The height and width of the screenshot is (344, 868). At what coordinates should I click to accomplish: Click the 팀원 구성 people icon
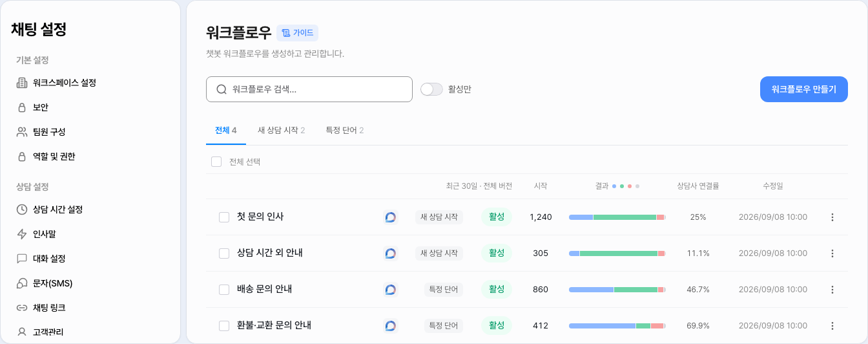(22, 132)
